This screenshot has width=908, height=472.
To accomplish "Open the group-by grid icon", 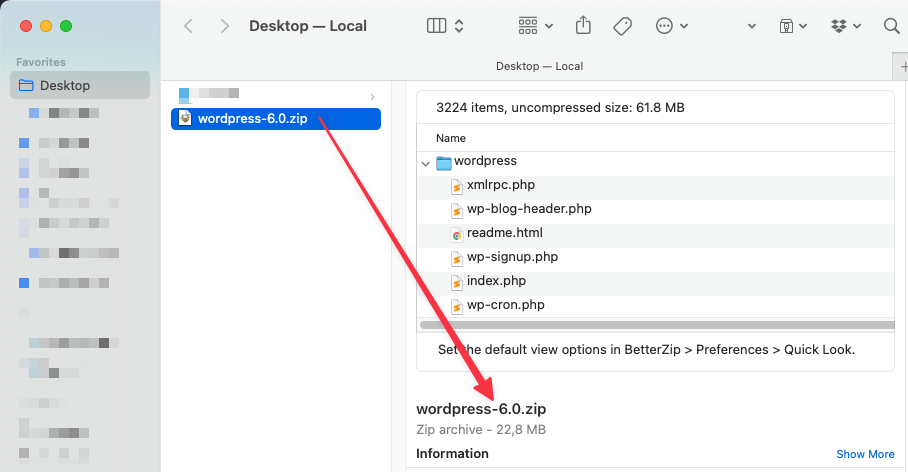I will pyautogui.click(x=528, y=25).
